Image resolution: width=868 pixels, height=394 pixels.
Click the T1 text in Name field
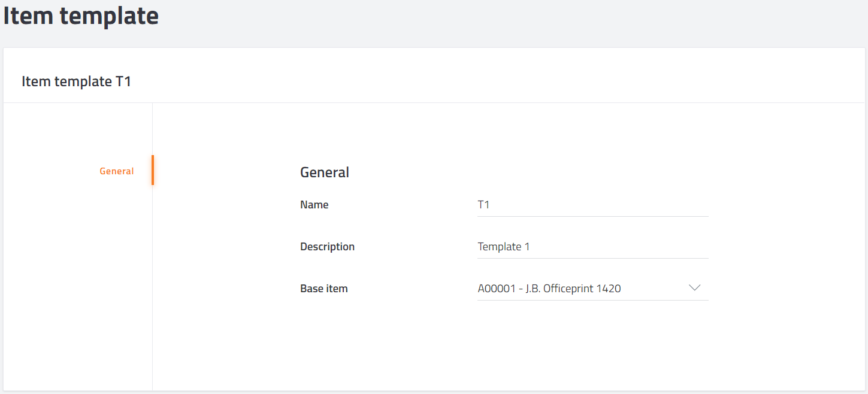point(483,205)
